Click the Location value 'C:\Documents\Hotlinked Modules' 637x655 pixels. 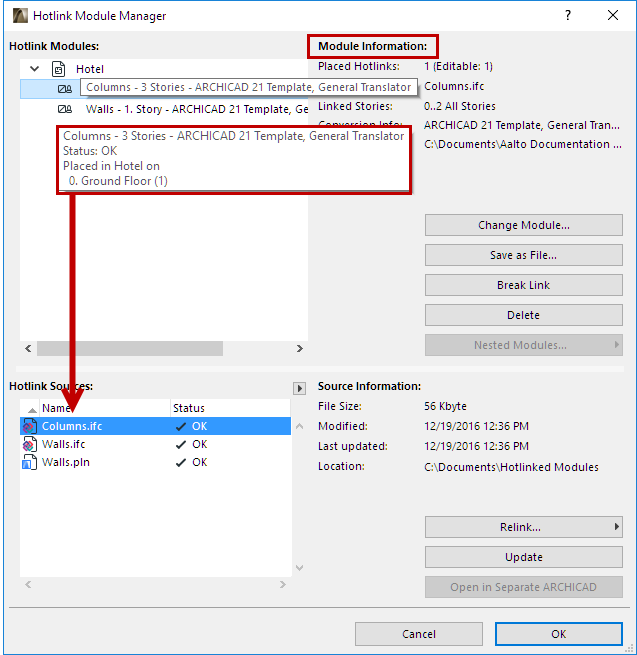[x=511, y=467]
